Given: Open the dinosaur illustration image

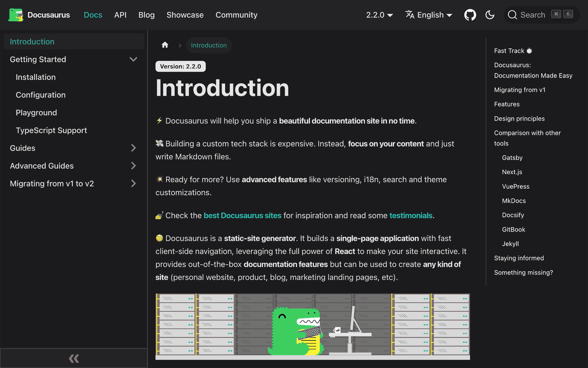Looking at the screenshot, I should [312, 326].
